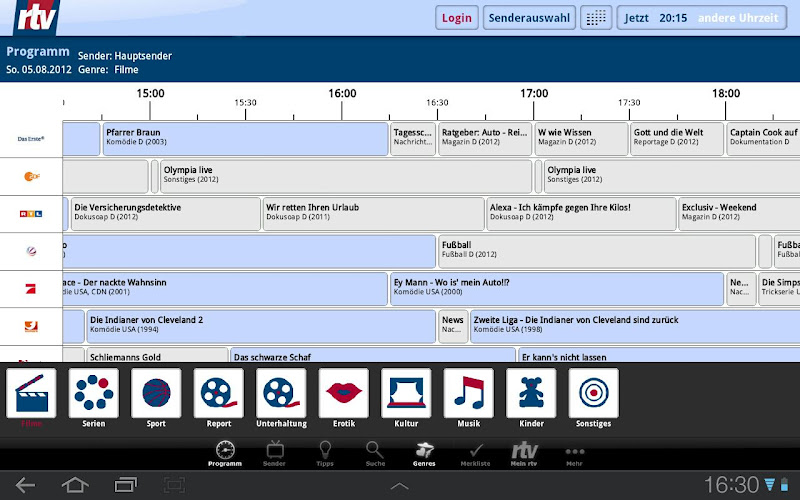Jump to Jetzt current time

636,18
